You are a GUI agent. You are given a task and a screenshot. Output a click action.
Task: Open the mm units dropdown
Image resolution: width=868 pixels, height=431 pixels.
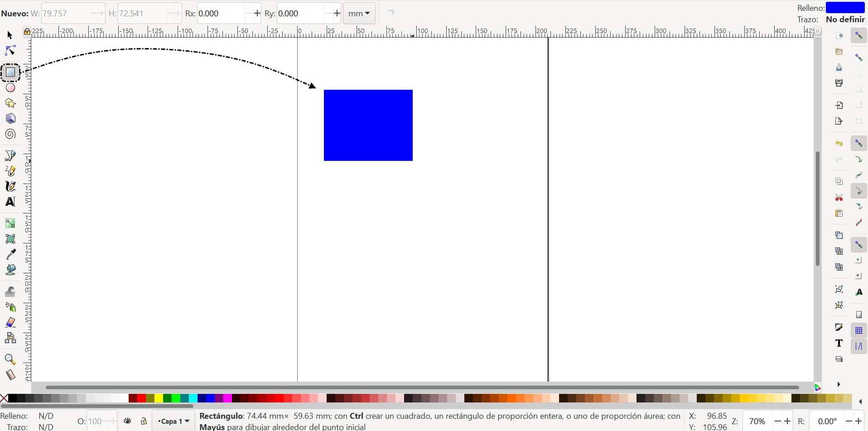[x=359, y=13]
